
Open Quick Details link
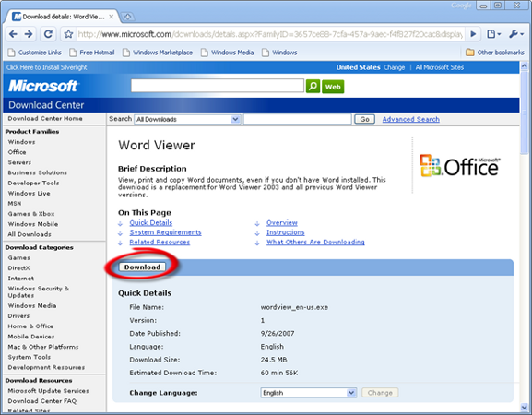[x=151, y=222]
